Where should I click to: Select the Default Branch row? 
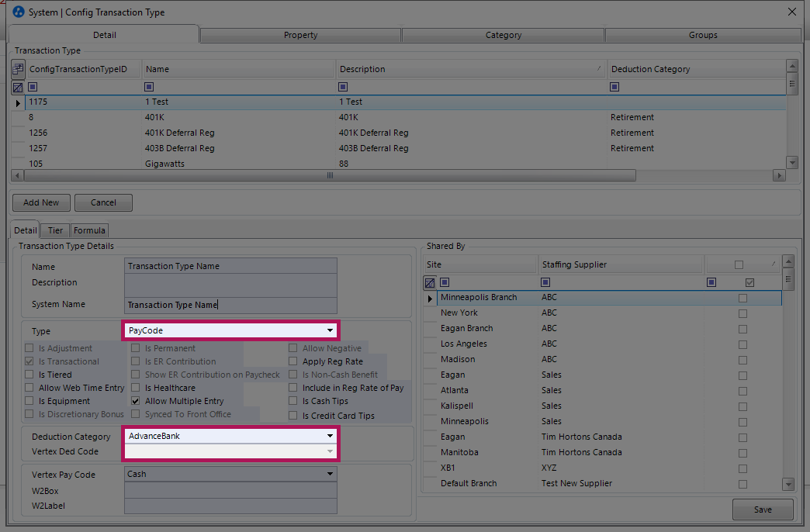pos(610,483)
